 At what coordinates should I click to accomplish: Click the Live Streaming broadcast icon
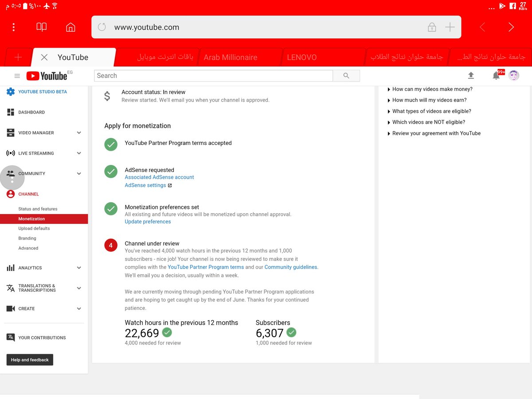tap(11, 153)
